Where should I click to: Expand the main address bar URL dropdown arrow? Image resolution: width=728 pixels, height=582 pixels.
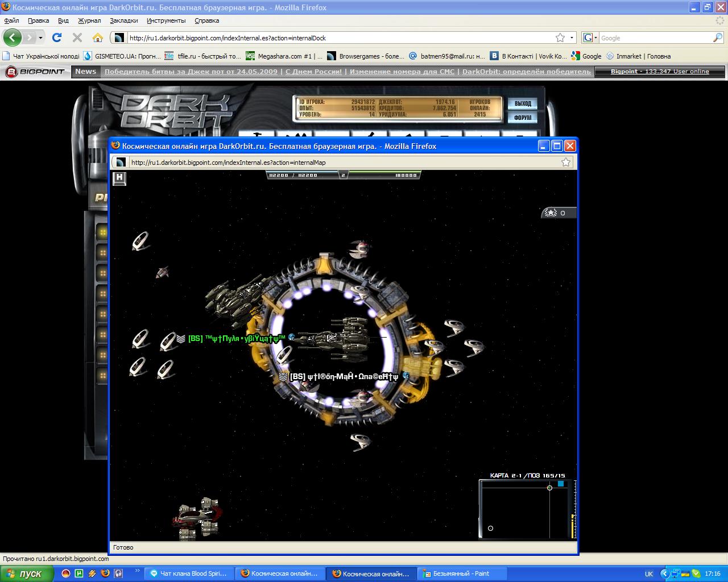click(x=572, y=38)
